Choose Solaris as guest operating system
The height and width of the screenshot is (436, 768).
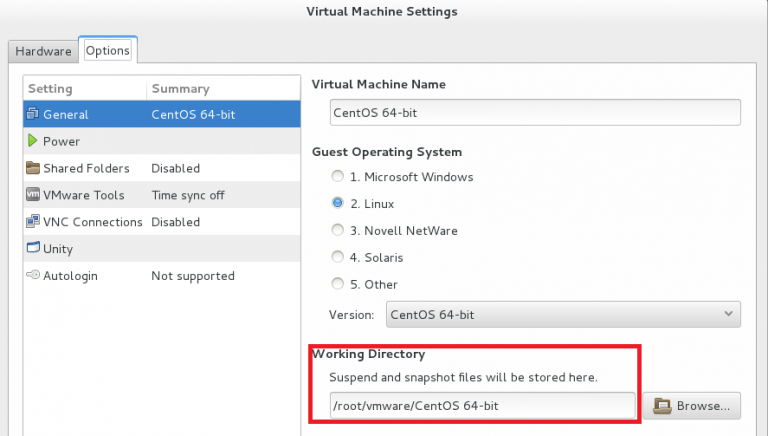[337, 257]
